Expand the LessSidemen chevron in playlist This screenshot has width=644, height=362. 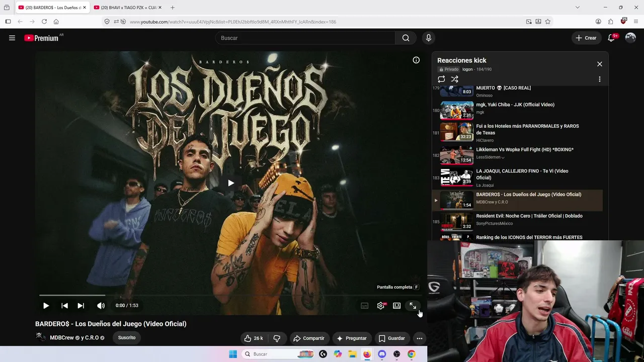[503, 157]
